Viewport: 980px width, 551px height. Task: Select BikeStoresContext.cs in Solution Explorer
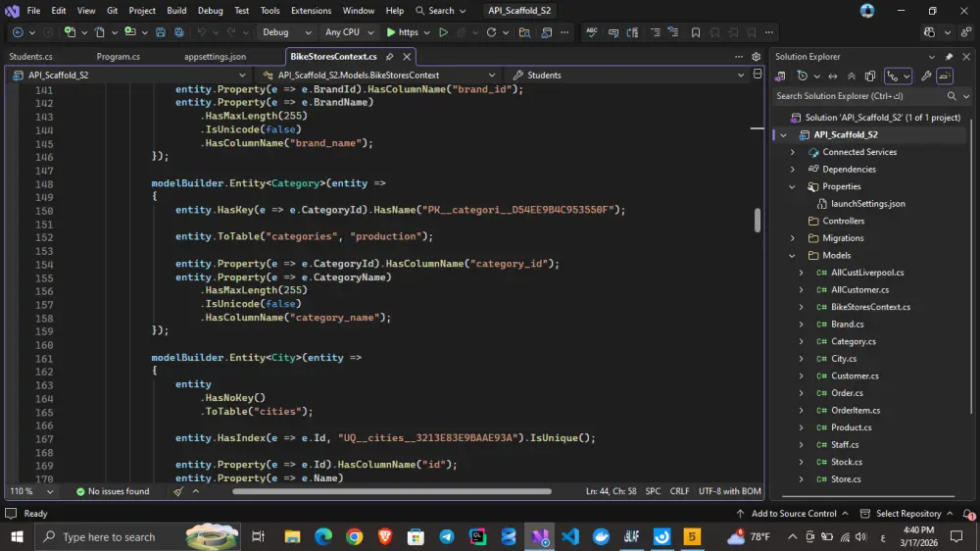pyautogui.click(x=870, y=307)
